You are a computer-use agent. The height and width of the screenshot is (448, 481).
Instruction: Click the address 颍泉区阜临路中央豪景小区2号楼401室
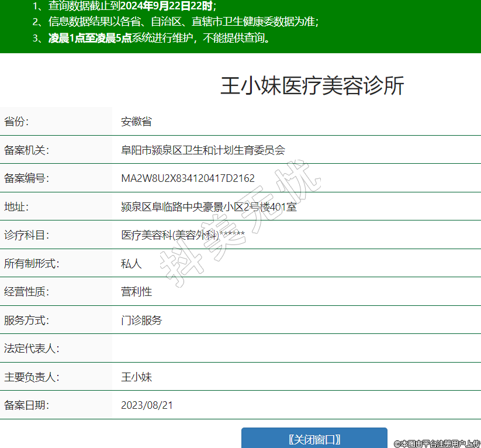click(x=209, y=207)
